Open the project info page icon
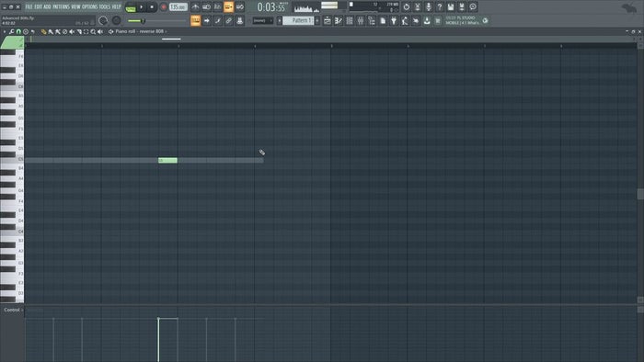The image size is (644, 362). [383, 20]
